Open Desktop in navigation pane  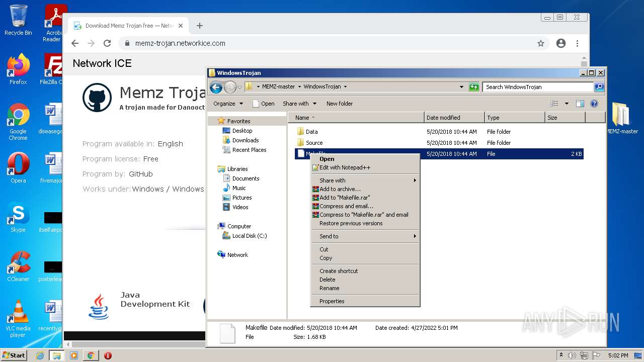[242, 131]
